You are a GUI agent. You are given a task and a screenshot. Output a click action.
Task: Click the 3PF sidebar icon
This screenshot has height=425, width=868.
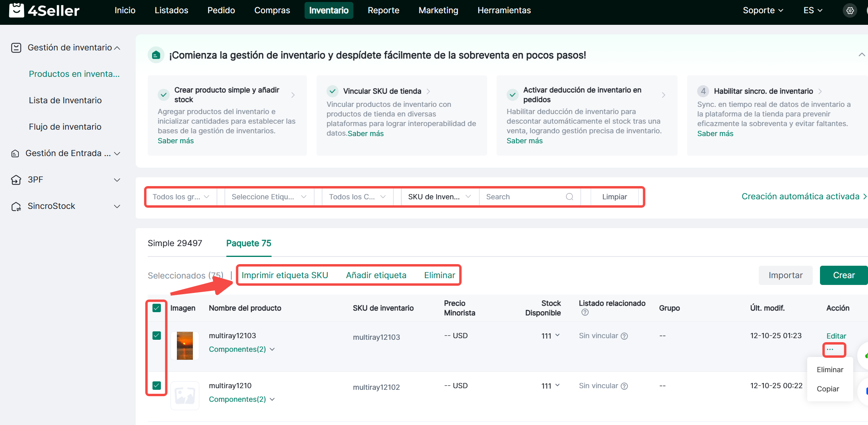(16, 180)
